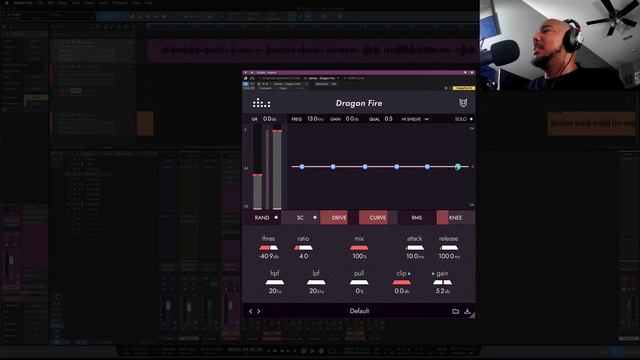Toggle the SOLO band indicator
The image size is (640, 360).
(471, 119)
